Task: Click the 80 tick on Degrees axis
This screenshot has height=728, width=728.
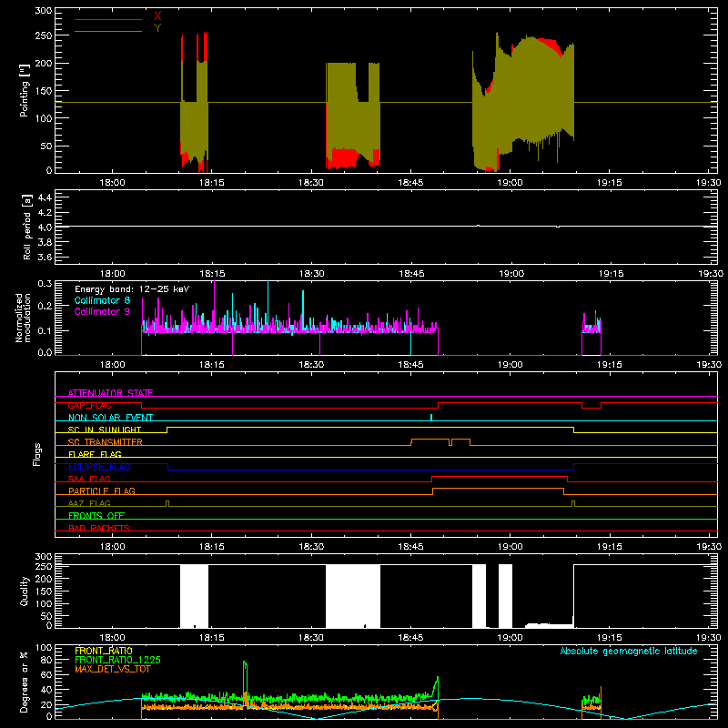Action: click(x=46, y=659)
